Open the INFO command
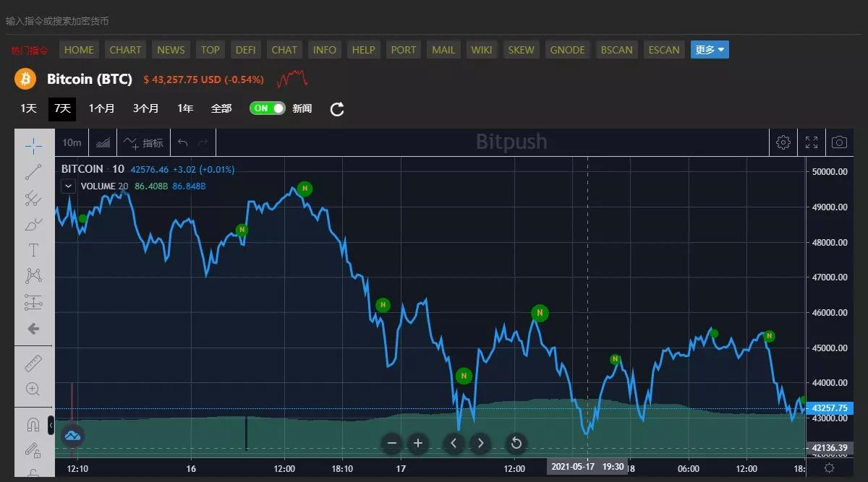868x482 pixels. [x=325, y=50]
